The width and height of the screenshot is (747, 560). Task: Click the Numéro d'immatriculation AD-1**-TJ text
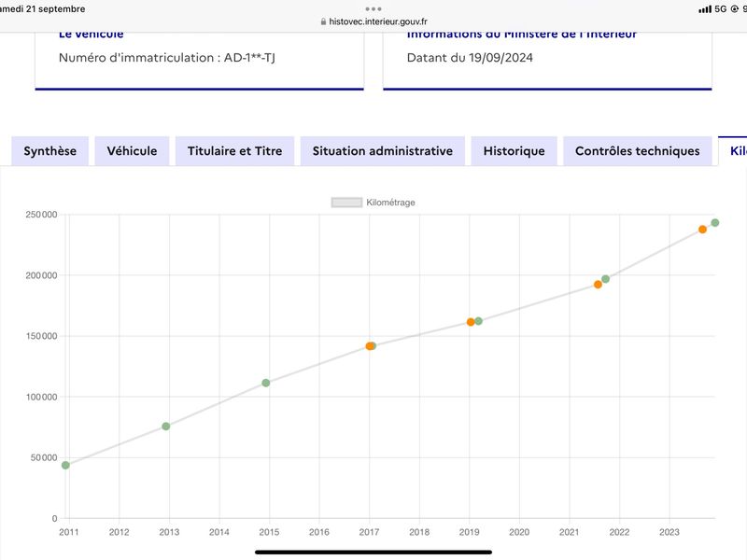pyautogui.click(x=167, y=58)
